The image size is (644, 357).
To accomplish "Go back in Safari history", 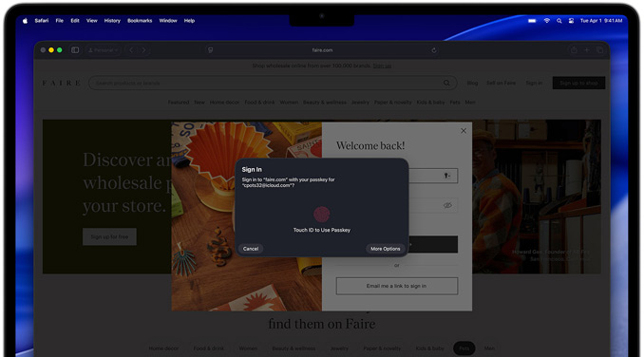I will 131,50.
